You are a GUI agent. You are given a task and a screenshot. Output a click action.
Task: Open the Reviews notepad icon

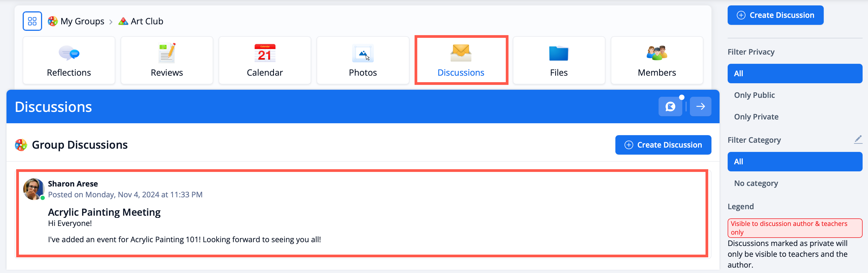click(x=167, y=53)
